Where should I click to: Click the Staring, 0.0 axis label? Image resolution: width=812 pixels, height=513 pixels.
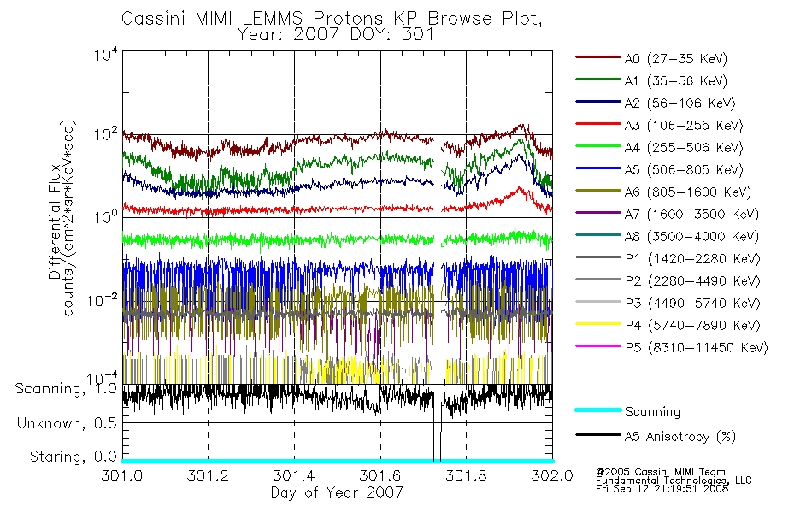[74, 457]
